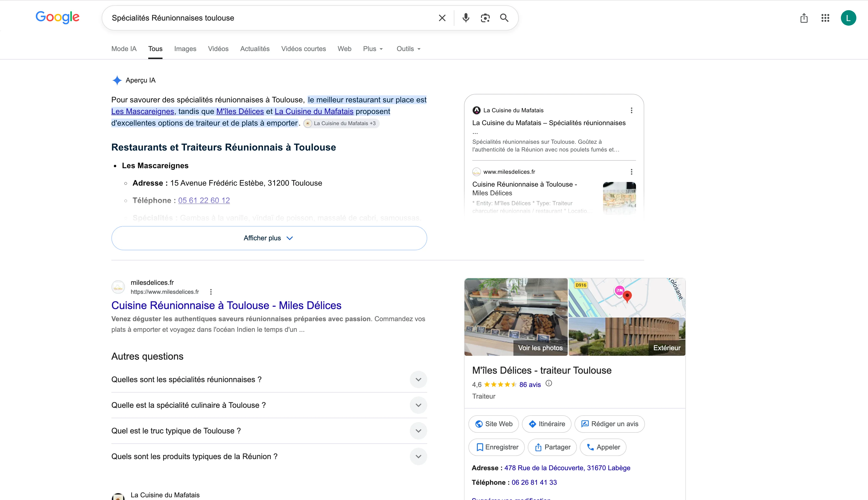Open account avatar L

[848, 18]
